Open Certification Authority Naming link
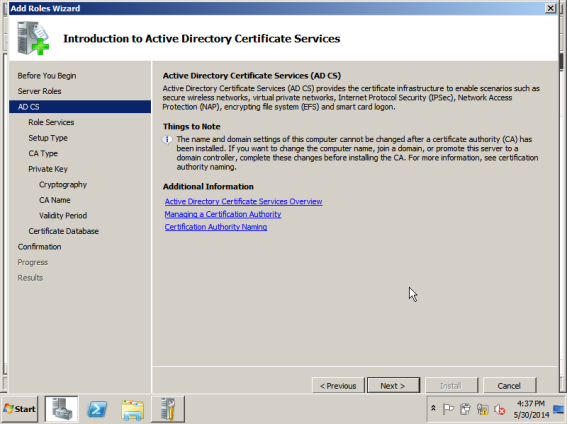Image resolution: width=567 pixels, height=424 pixels. click(216, 227)
